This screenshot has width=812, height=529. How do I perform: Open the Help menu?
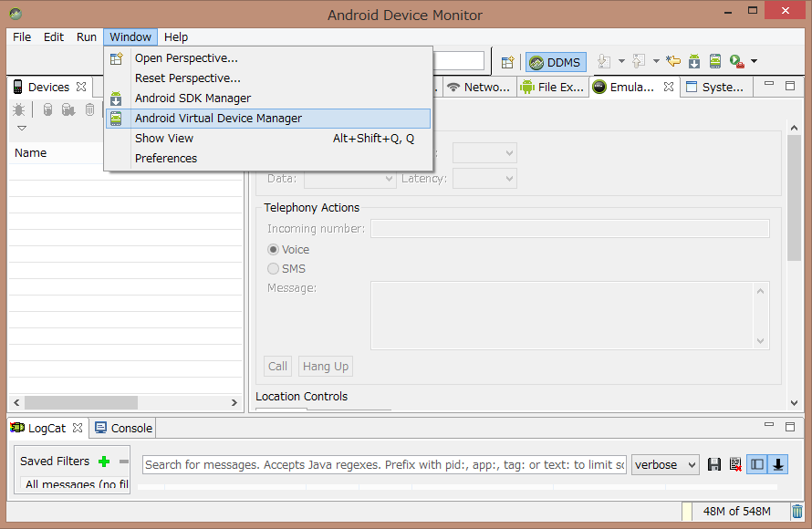(x=176, y=37)
